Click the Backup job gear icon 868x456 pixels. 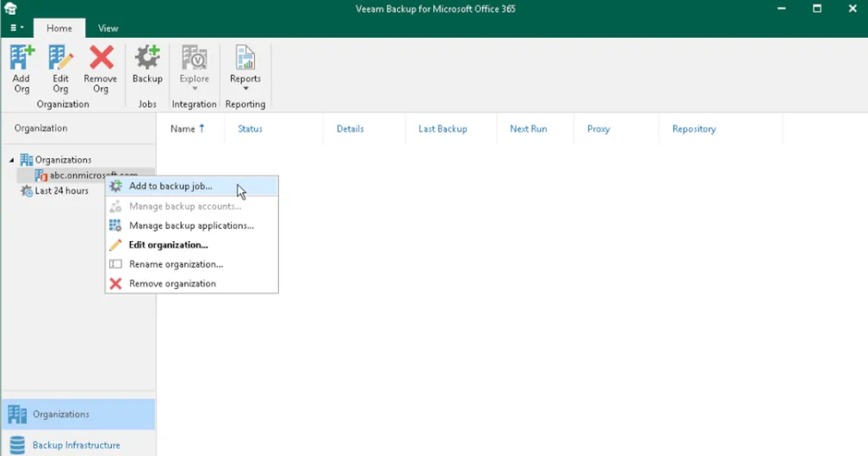(147, 58)
